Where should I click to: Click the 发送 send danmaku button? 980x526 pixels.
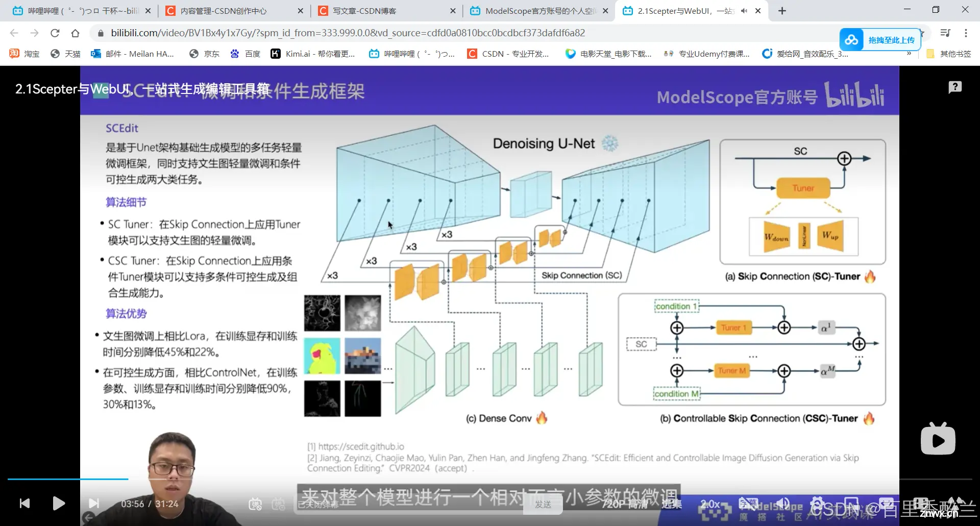543,505
